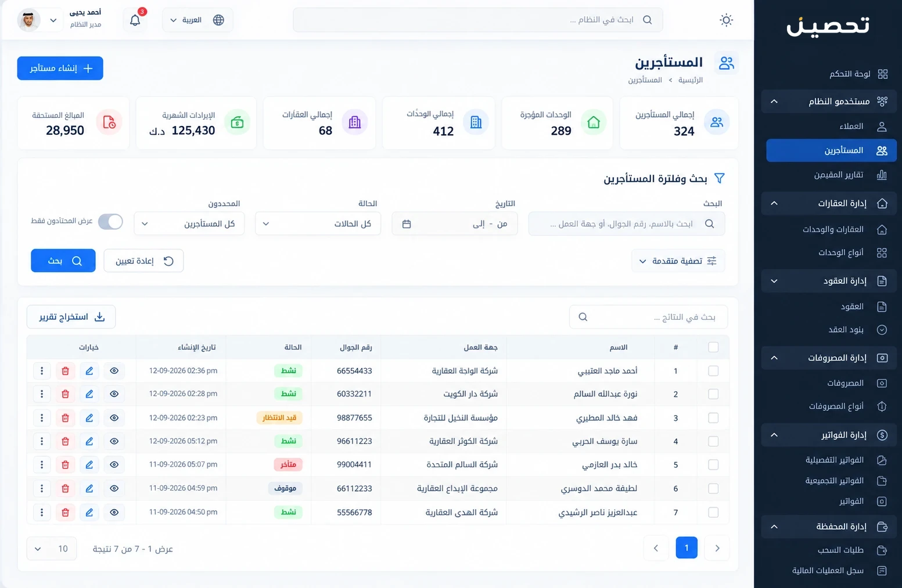Image resolution: width=902 pixels, height=588 pixels.
Task: Click the بحث في النتائج search field
Action: 648,317
